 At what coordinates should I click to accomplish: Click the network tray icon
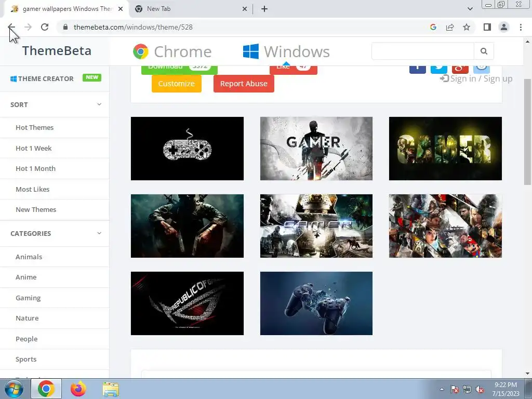(467, 390)
